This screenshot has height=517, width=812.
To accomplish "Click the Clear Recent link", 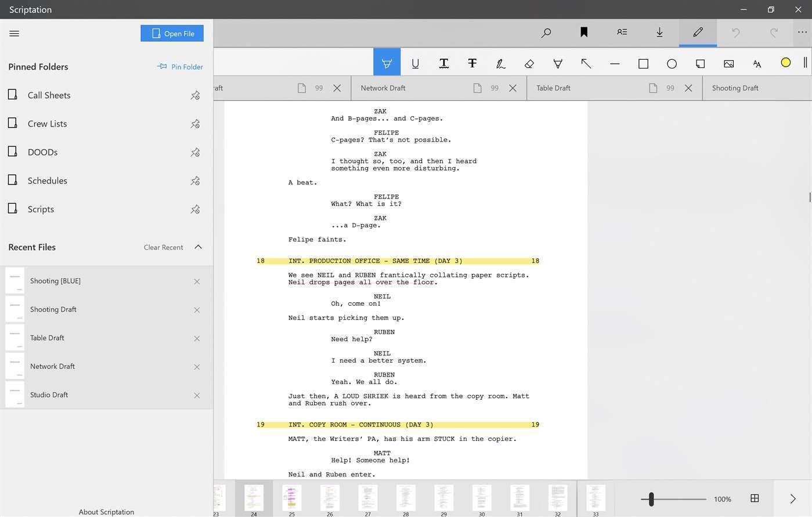I will 163,248.
